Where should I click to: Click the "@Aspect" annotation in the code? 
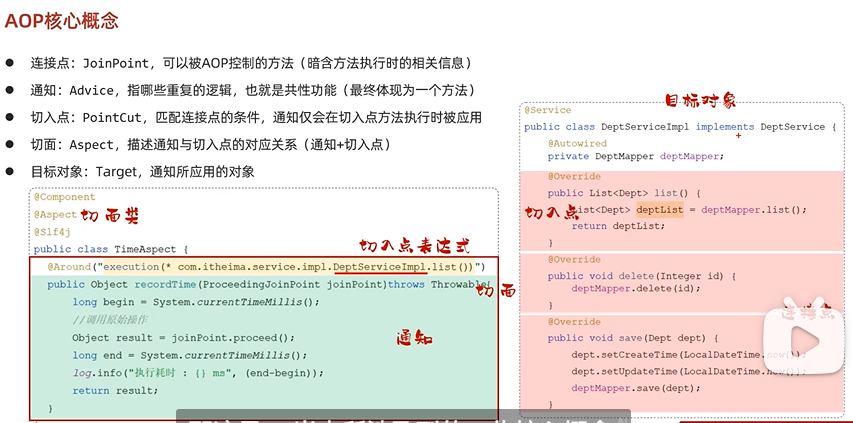click(55, 214)
